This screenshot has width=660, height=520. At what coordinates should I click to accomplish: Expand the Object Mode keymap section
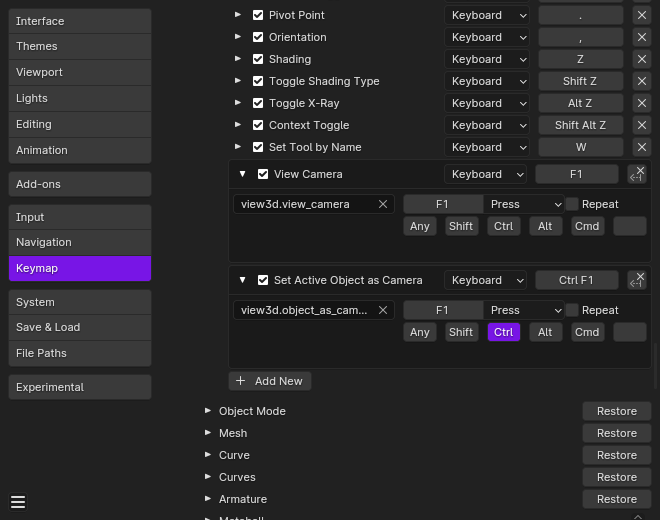coord(208,411)
